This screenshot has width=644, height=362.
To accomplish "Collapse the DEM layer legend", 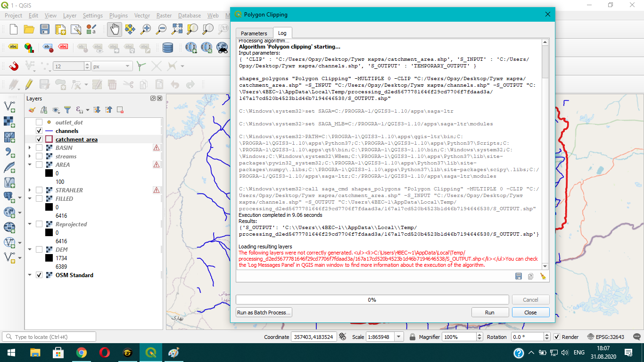I will click(x=30, y=250).
